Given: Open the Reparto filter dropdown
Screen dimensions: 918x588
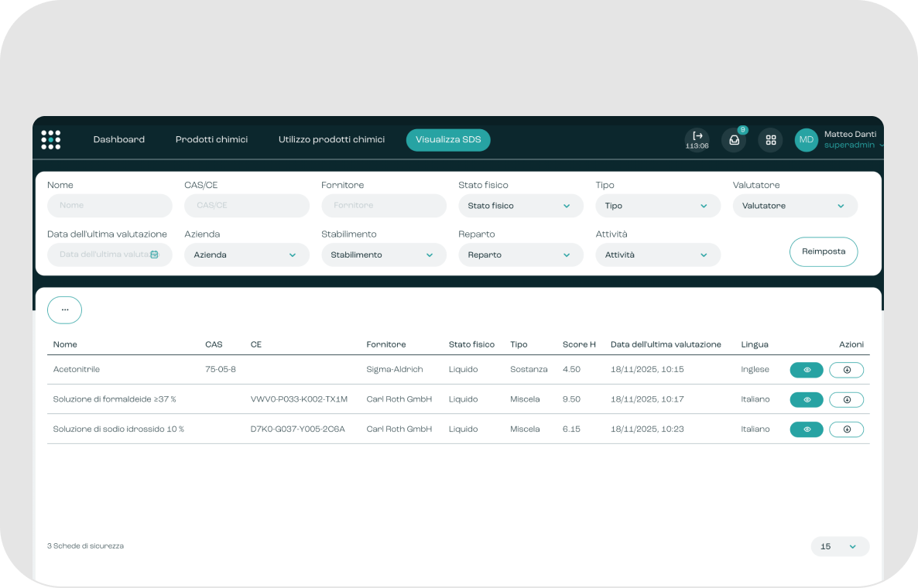Looking at the screenshot, I should pos(521,255).
